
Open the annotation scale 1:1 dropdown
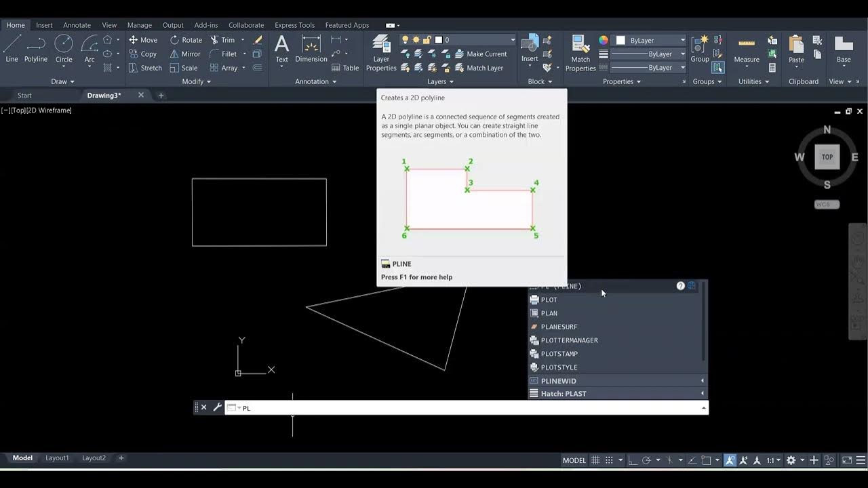click(x=774, y=460)
